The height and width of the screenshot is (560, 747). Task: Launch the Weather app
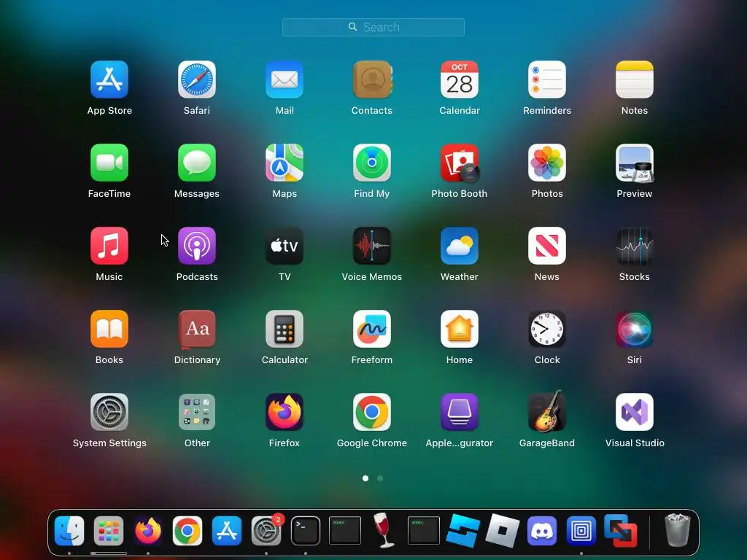460,246
